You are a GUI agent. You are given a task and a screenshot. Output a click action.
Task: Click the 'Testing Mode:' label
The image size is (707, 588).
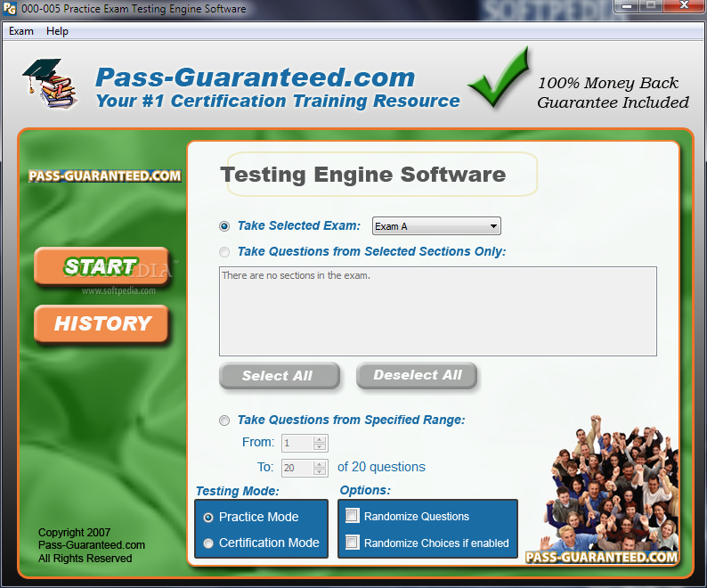[237, 491]
